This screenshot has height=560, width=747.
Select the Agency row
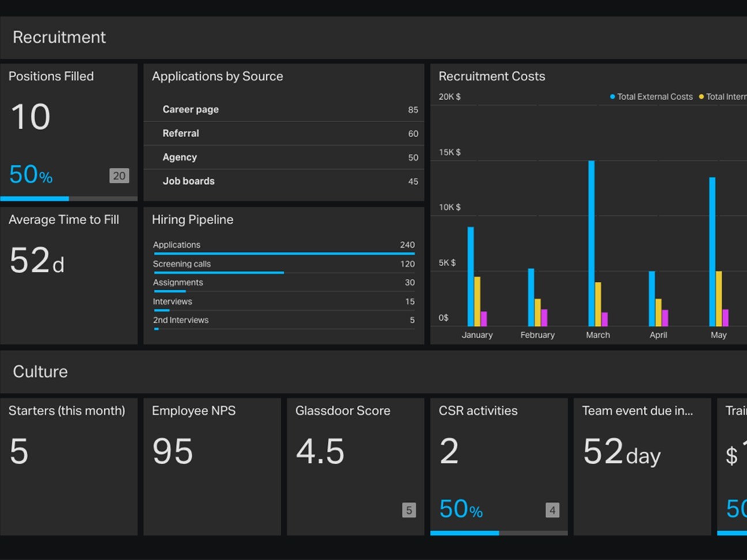pos(284,157)
